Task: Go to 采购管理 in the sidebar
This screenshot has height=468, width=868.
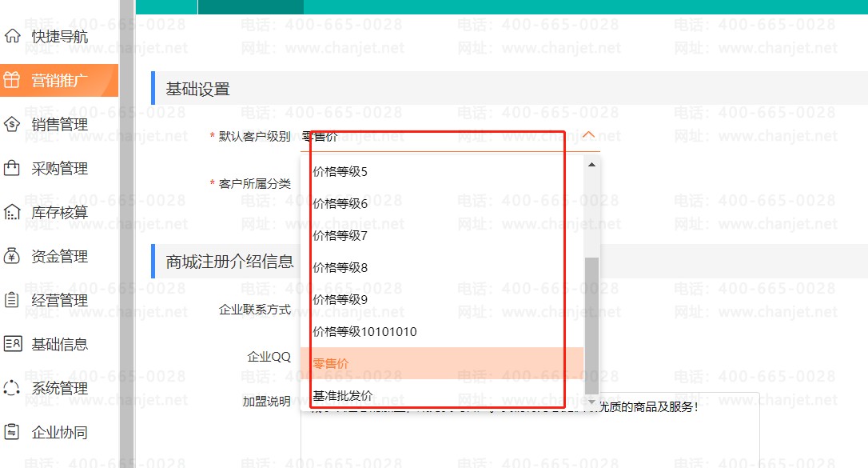Action: [x=59, y=168]
